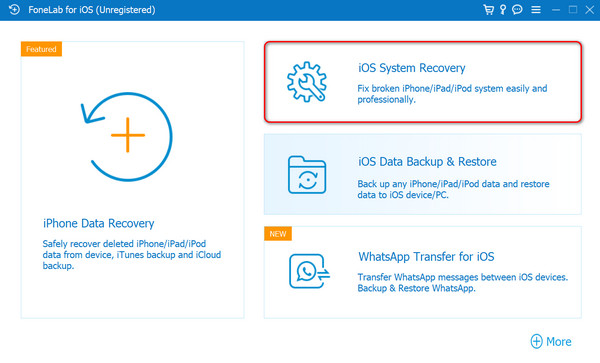Image resolution: width=600 pixels, height=363 pixels.
Task: Click the iOS System Recovery gear-wrench icon
Action: point(307,82)
